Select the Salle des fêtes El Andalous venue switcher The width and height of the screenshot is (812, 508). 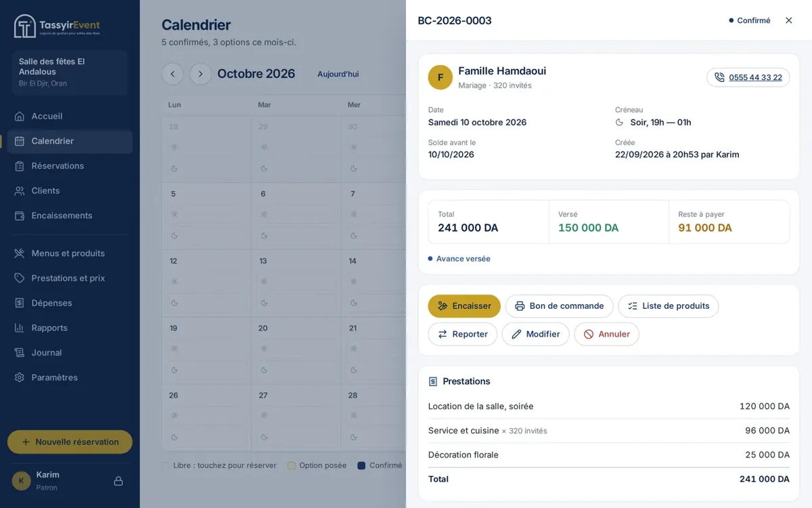[70, 72]
